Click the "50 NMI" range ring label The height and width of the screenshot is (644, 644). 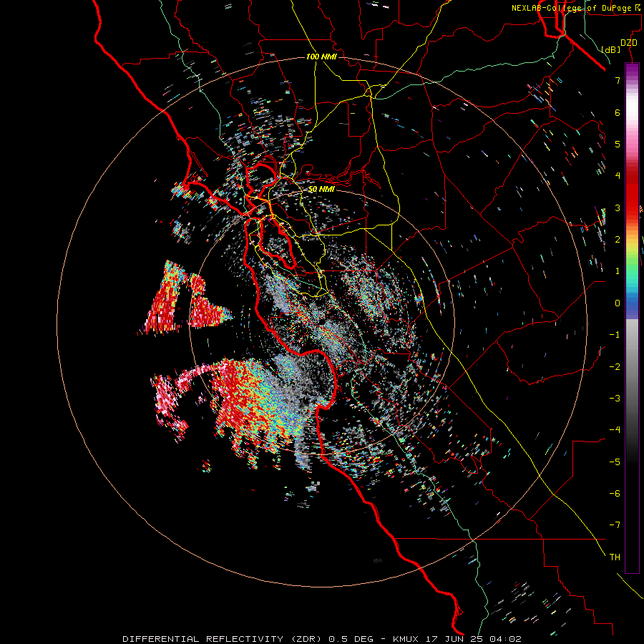tap(321, 189)
